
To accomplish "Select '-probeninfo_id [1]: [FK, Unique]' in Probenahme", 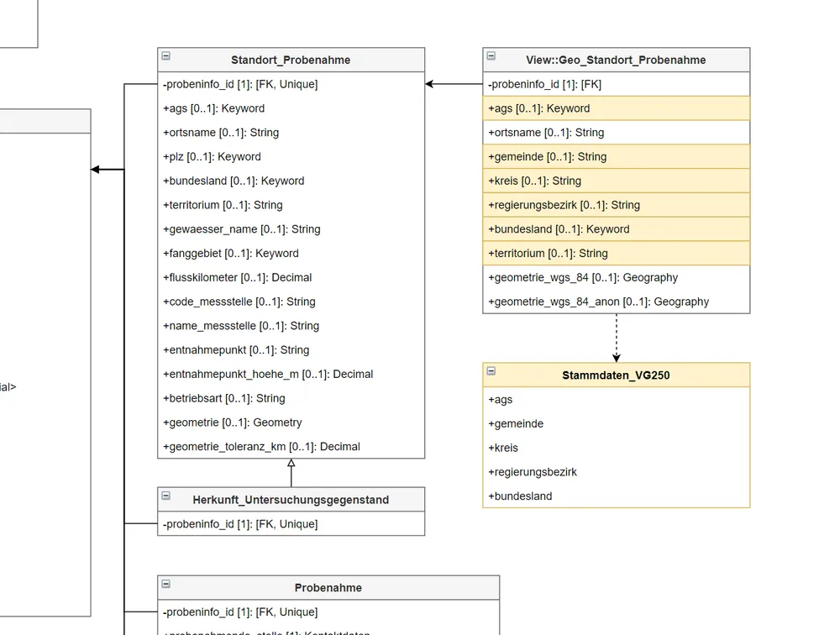I will point(328,612).
